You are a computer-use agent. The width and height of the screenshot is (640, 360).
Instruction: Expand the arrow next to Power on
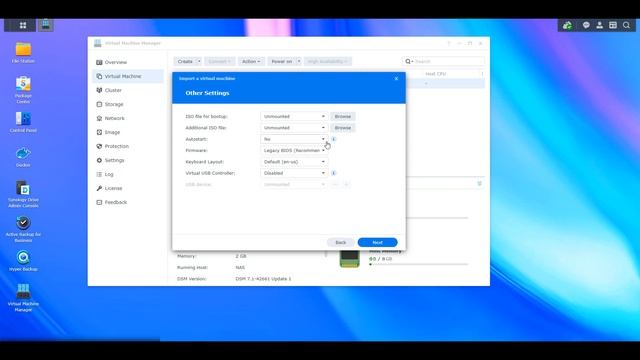(299, 61)
